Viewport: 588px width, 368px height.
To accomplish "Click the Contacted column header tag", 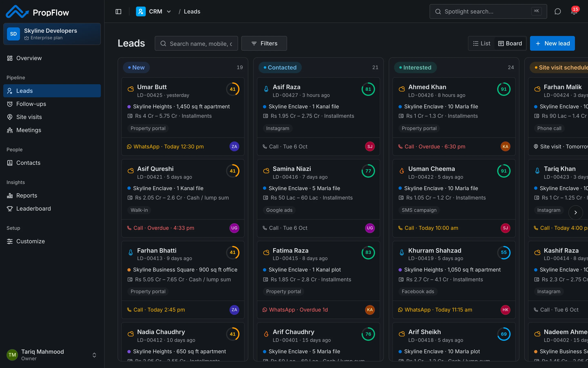I will [x=280, y=67].
